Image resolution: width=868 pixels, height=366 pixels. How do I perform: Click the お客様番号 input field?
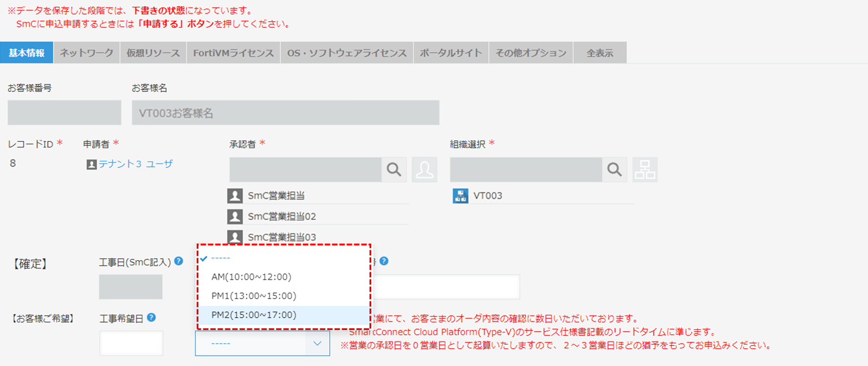(x=65, y=113)
